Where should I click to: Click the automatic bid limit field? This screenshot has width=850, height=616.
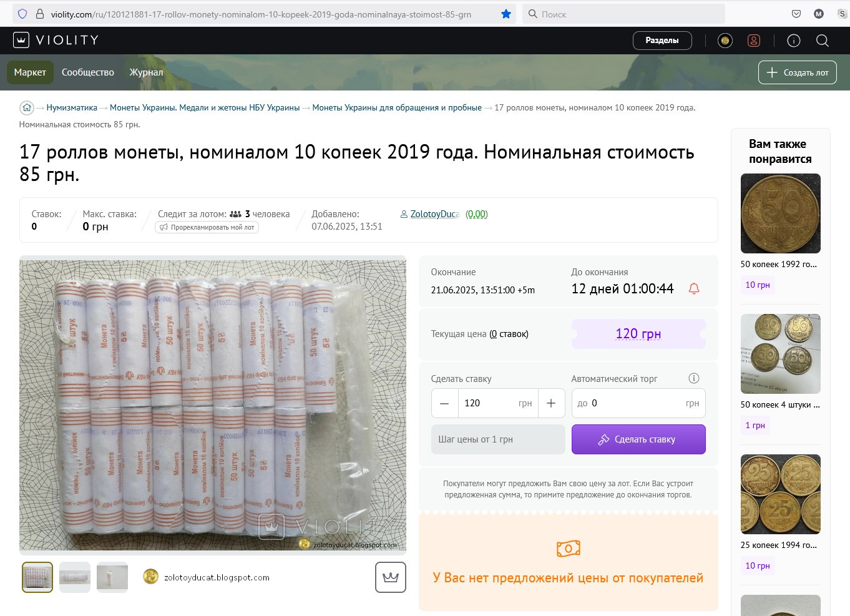tap(638, 403)
